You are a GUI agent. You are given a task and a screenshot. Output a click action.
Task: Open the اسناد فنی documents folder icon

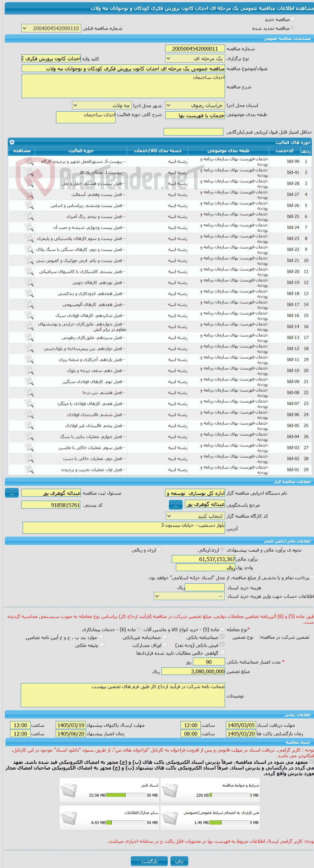click(x=69, y=791)
